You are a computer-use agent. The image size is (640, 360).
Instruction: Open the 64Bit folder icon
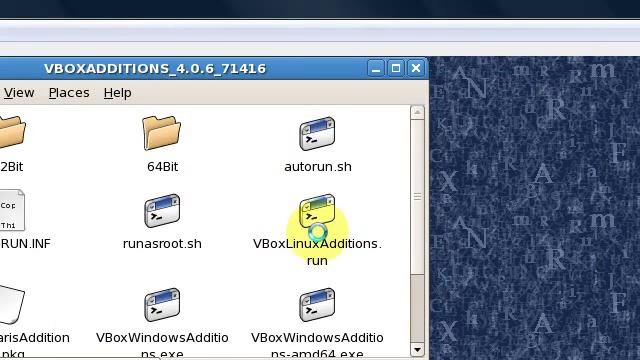(162, 132)
